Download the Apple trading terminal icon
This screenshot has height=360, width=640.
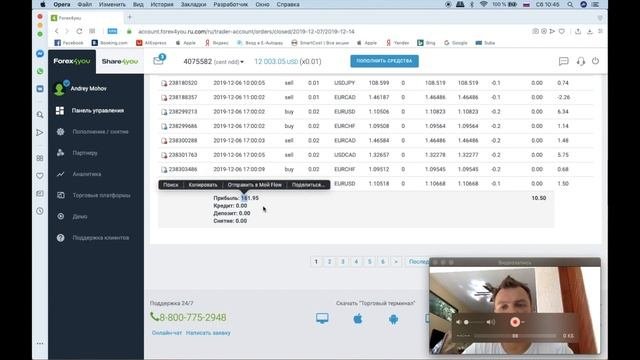358,318
